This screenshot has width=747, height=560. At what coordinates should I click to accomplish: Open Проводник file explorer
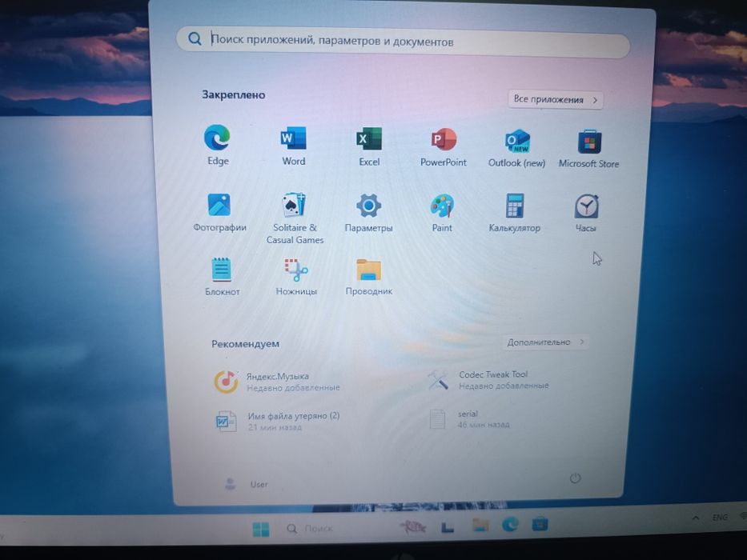[369, 276]
